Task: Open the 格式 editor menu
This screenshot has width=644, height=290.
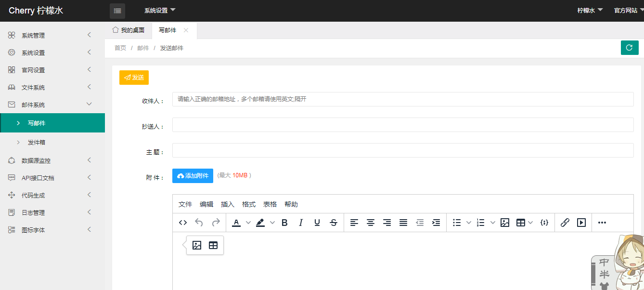Action: [249, 204]
